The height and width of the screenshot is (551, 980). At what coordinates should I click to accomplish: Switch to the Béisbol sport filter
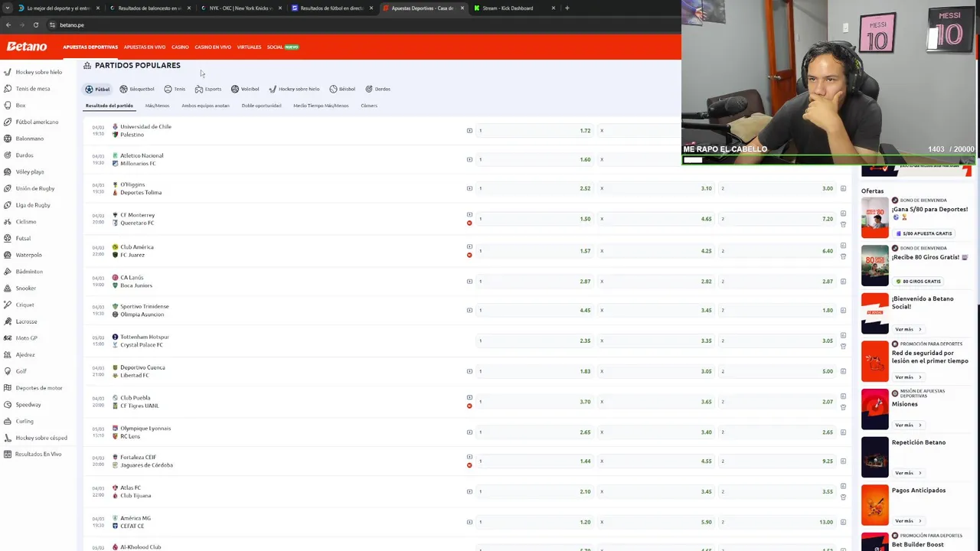pos(342,90)
